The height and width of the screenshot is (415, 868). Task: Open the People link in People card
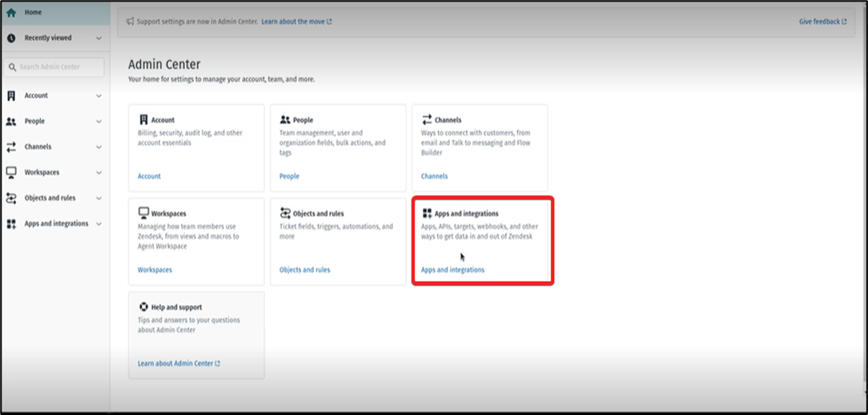(x=289, y=176)
